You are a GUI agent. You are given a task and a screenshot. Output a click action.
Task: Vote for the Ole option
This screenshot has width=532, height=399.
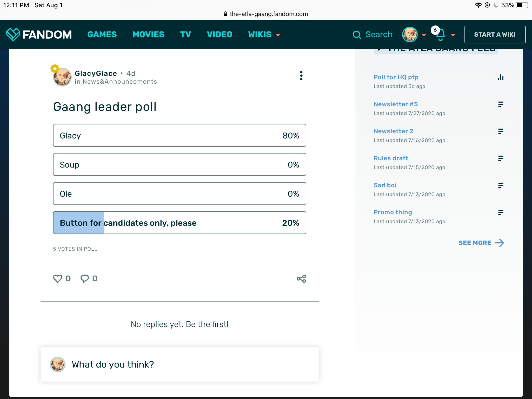[x=179, y=194]
